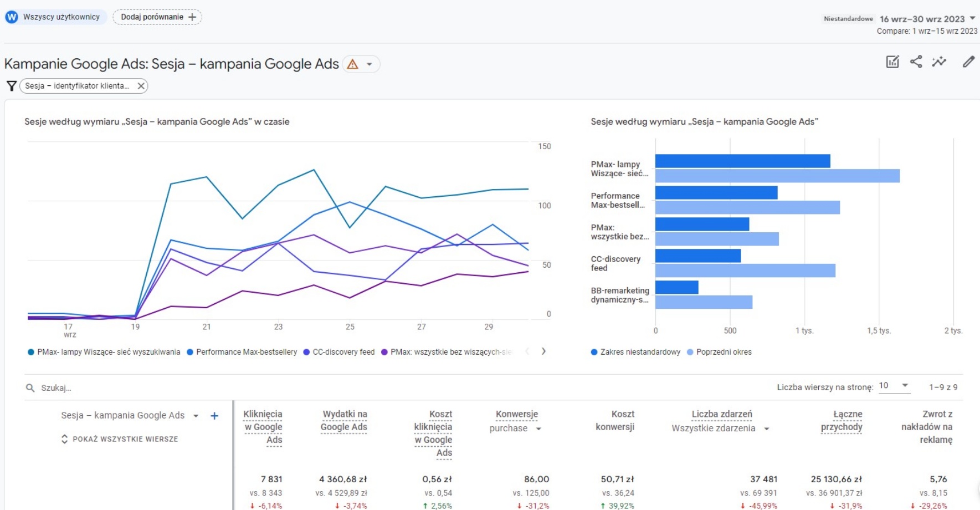Sort by Wydatki na Google Ads column
Screen dimensions: 980x510
(344, 421)
